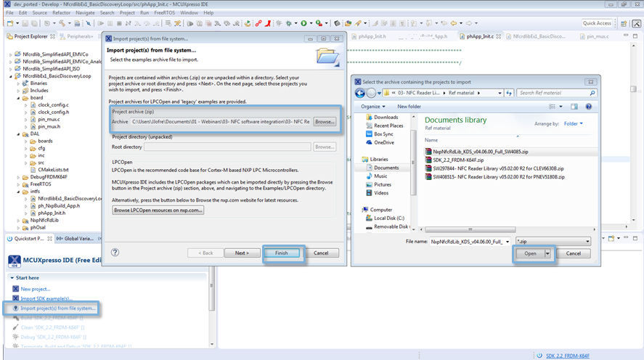Click the New wizard toolbar icon
644x360 pixels.
(x=10, y=23)
